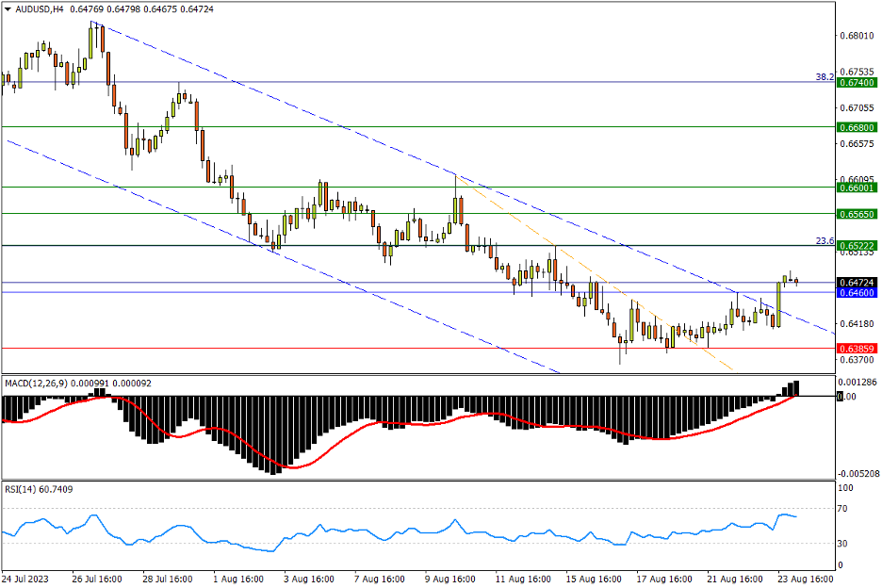Select the 0.67400 green price tag

[856, 82]
